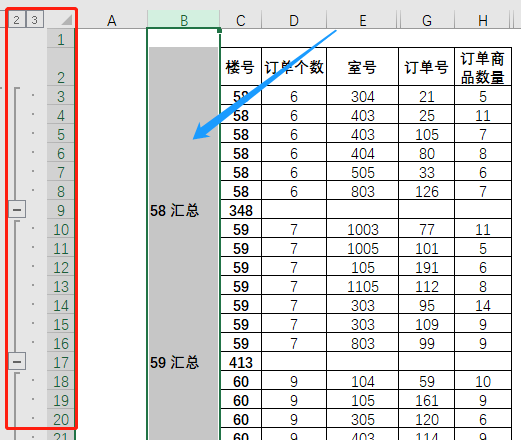Click order number cell 191
The height and width of the screenshot is (440, 521).
(x=427, y=267)
